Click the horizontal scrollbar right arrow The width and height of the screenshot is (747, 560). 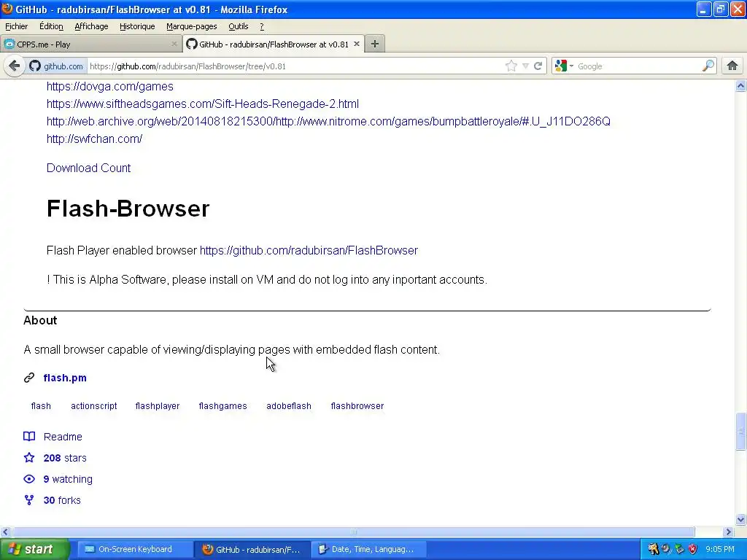pos(729,532)
